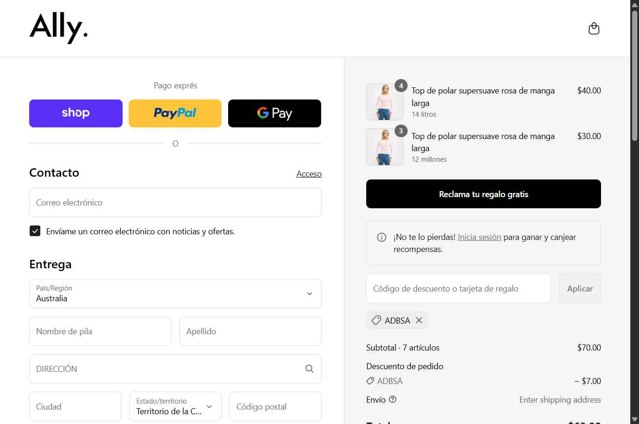Click the Ciudad input field
This screenshot has width=639, height=424.
(x=75, y=406)
